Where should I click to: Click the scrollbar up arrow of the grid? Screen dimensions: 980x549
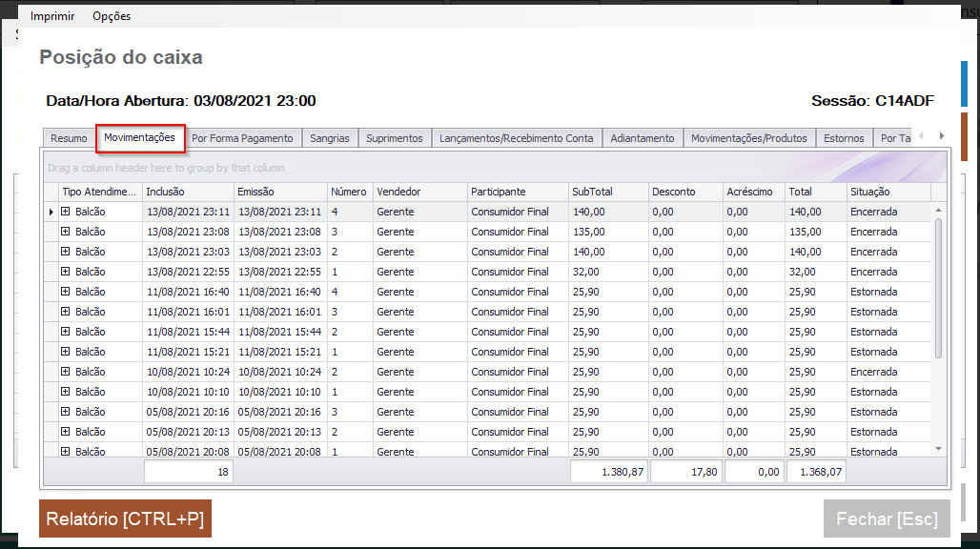(938, 211)
